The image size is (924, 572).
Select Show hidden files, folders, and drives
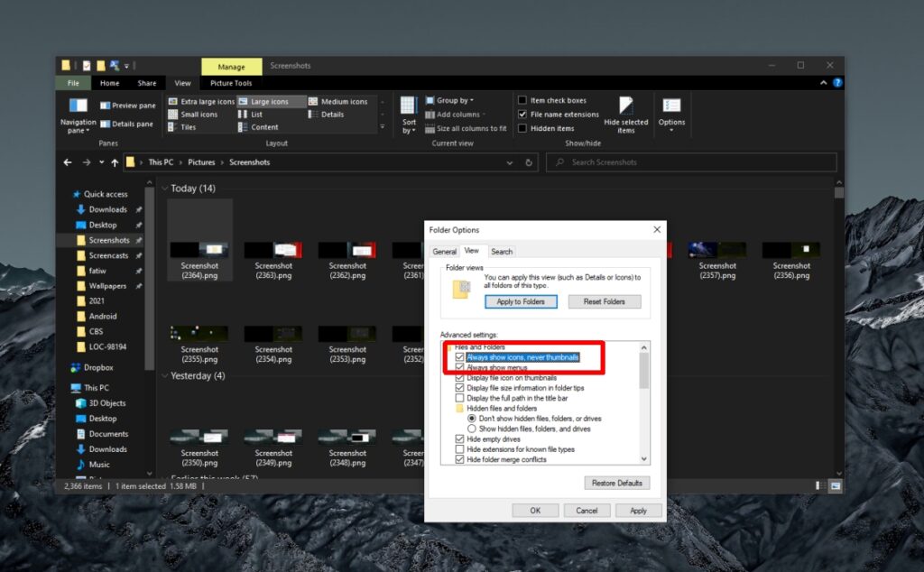(x=472, y=429)
